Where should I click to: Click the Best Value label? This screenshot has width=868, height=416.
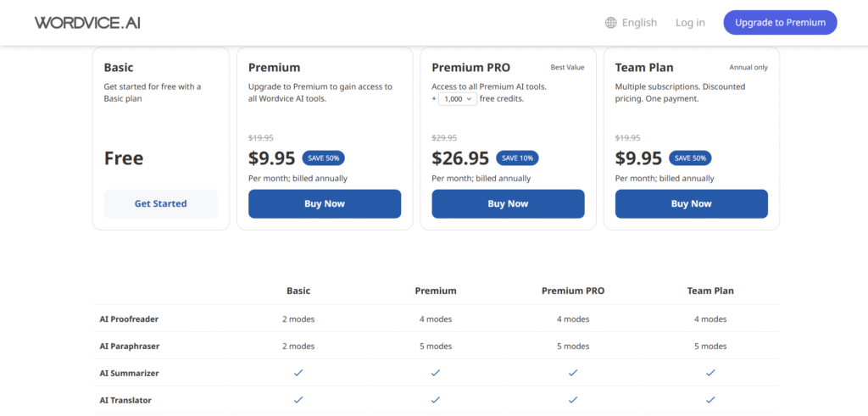click(567, 68)
